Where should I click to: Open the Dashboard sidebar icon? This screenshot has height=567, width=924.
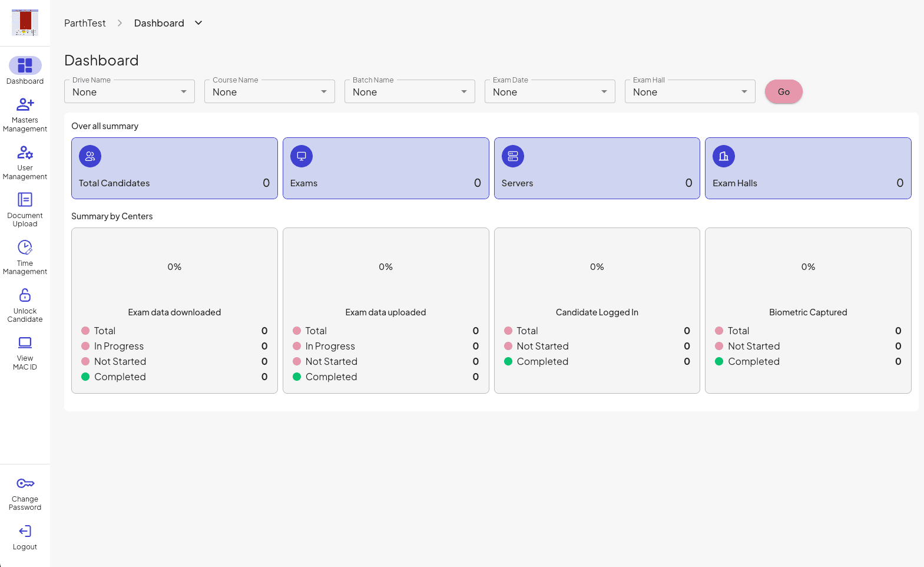tap(25, 65)
